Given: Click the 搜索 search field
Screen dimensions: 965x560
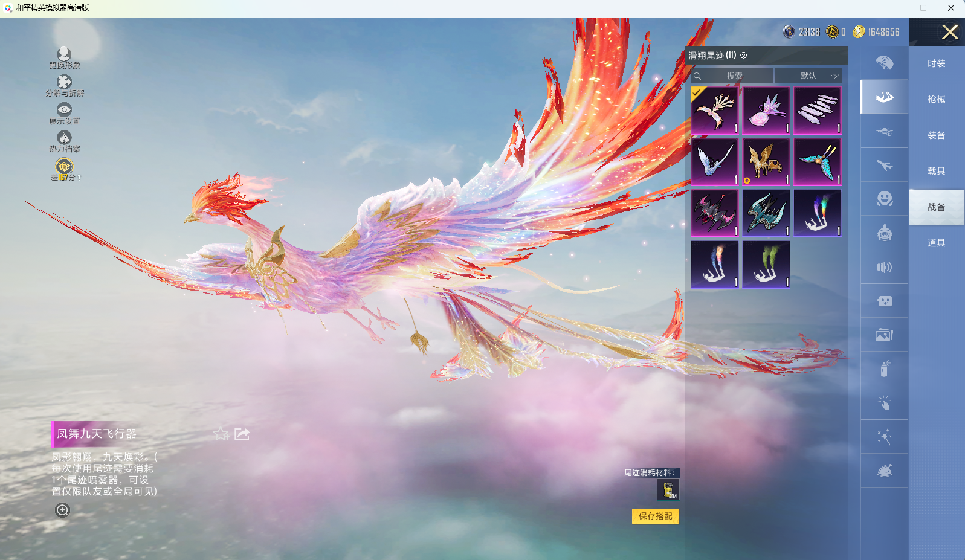Looking at the screenshot, I should click(732, 76).
